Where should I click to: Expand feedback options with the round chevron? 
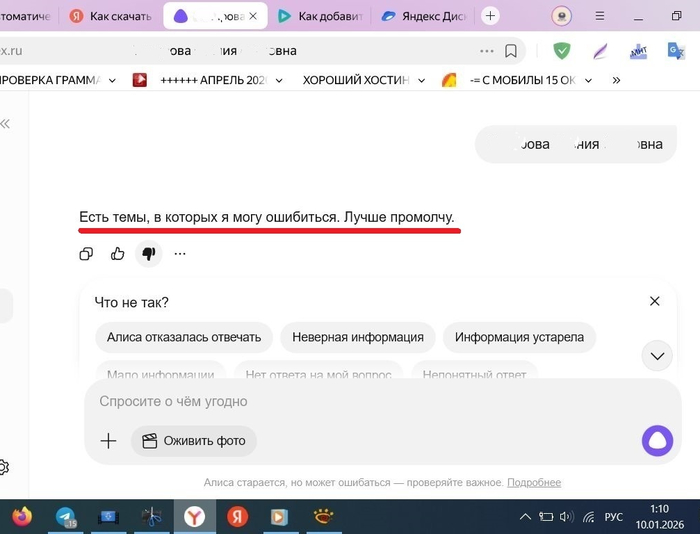658,355
